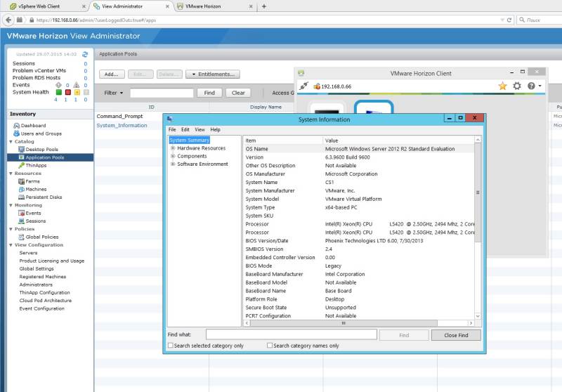This screenshot has width=562, height=392.
Task: Open the Filter dropdown
Action: click(113, 93)
